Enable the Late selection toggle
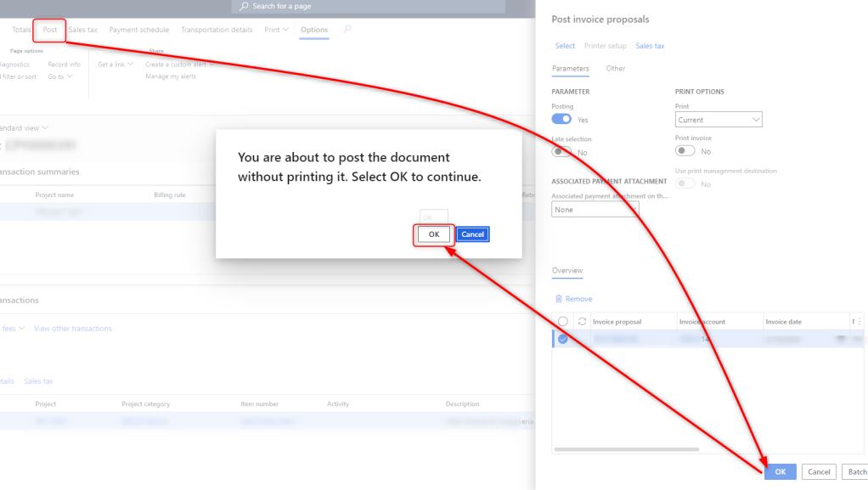The width and height of the screenshot is (868, 490). click(561, 151)
